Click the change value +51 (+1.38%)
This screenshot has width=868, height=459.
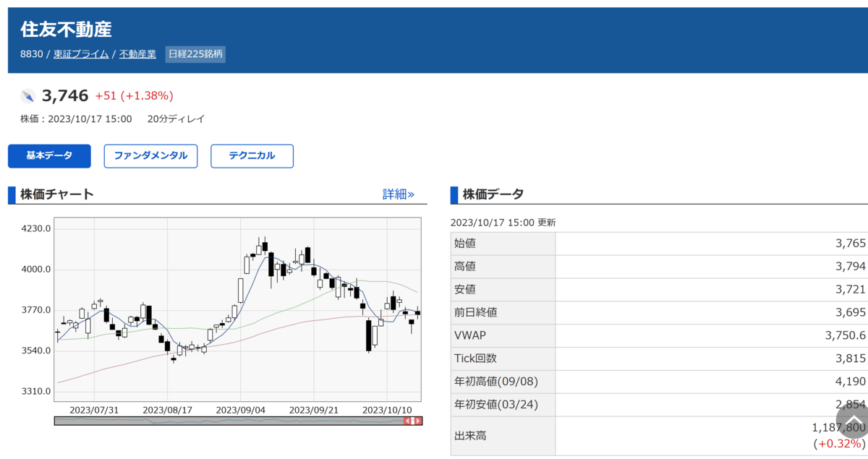coord(134,96)
